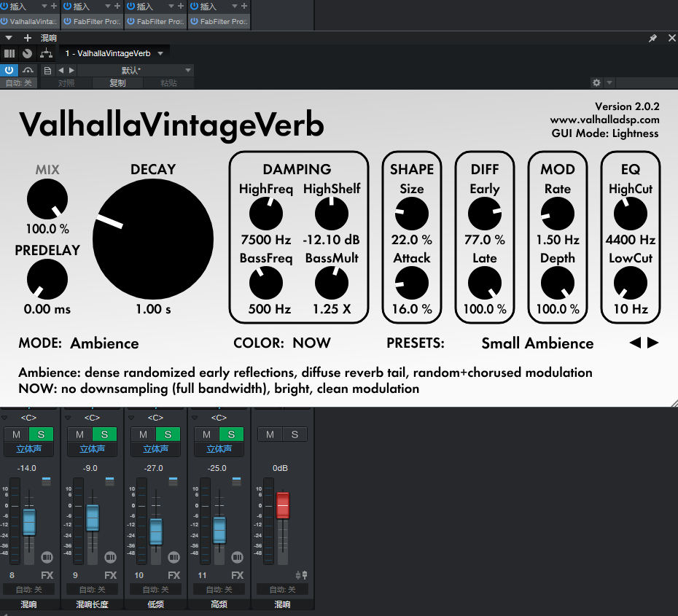The width and height of the screenshot is (678, 616).
Task: Click the 对照 compare button
Action: pyautogui.click(x=66, y=83)
